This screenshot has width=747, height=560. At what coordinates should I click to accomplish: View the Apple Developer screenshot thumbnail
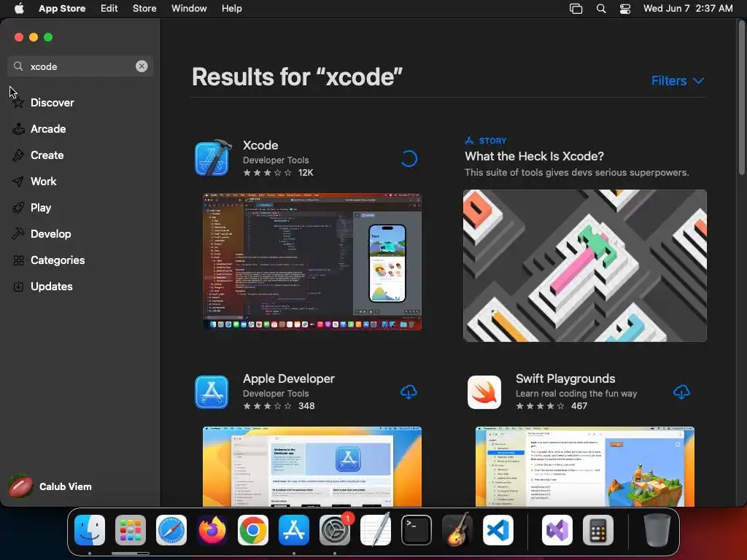pyautogui.click(x=312, y=466)
